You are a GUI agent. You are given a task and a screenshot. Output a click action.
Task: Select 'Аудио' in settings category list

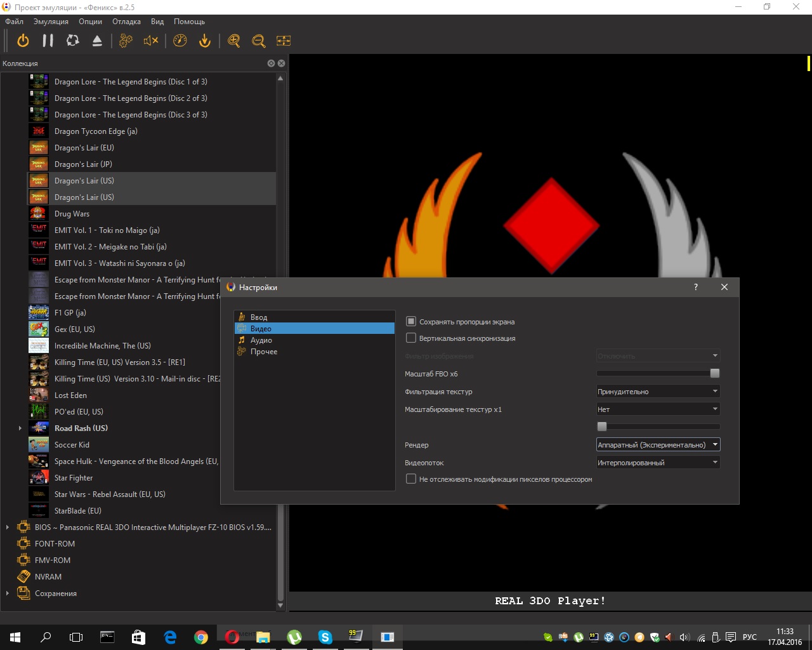click(261, 340)
